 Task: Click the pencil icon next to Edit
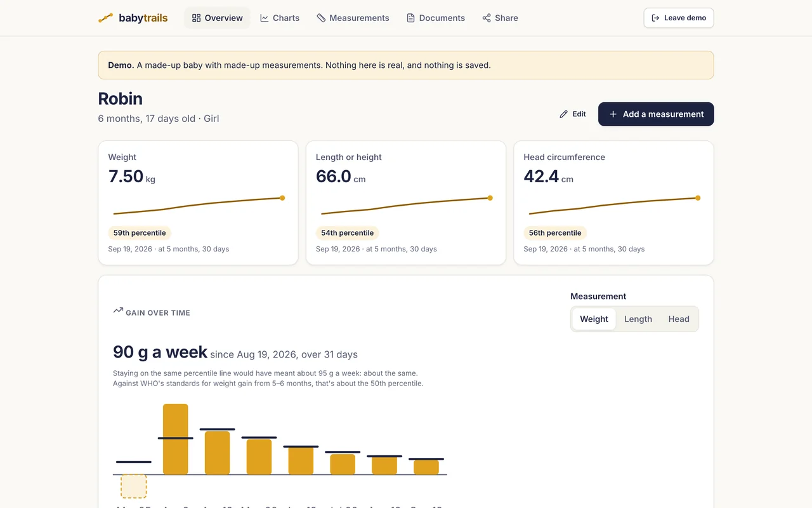[563, 114]
